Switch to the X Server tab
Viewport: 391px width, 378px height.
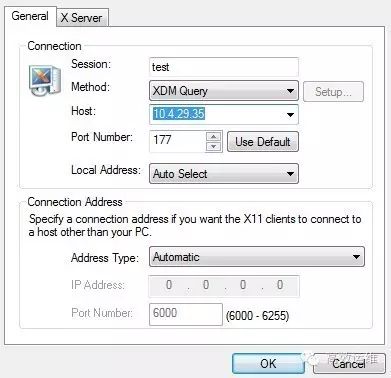pos(82,18)
